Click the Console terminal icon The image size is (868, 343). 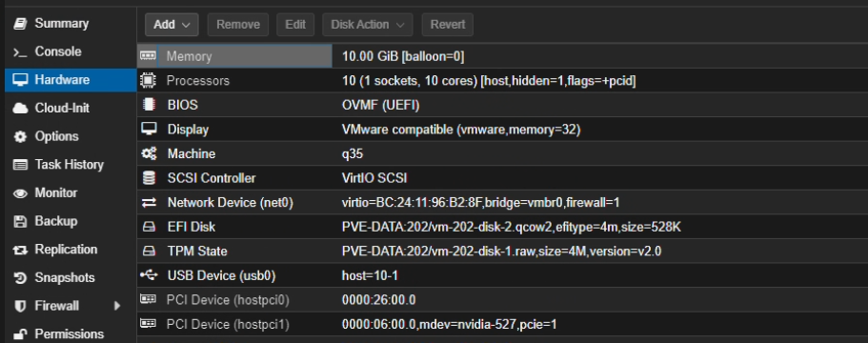tap(20, 52)
